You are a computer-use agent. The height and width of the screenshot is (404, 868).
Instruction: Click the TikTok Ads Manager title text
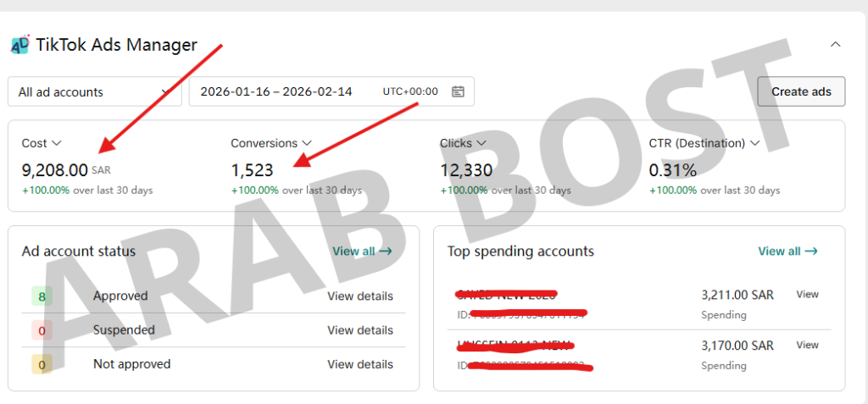(116, 45)
